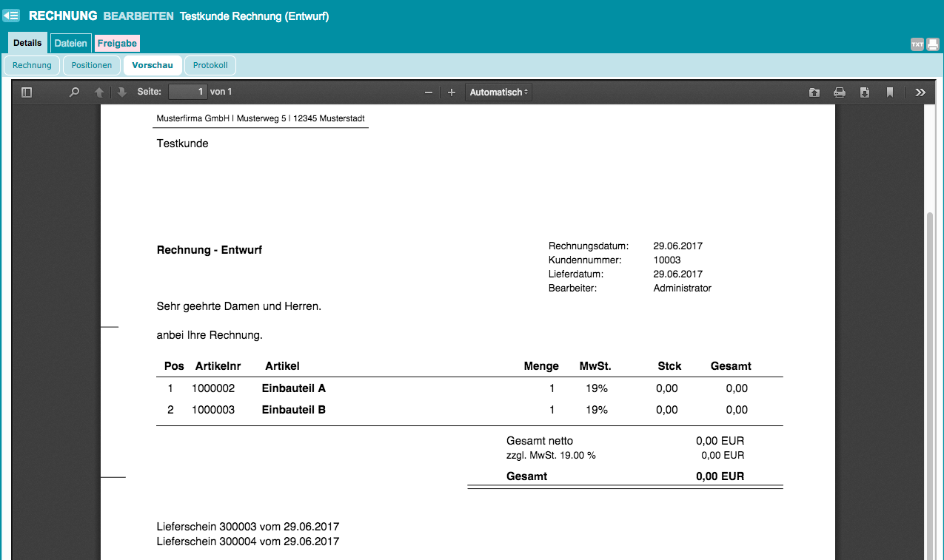Click the TXT export icon
944x560 pixels.
[917, 44]
